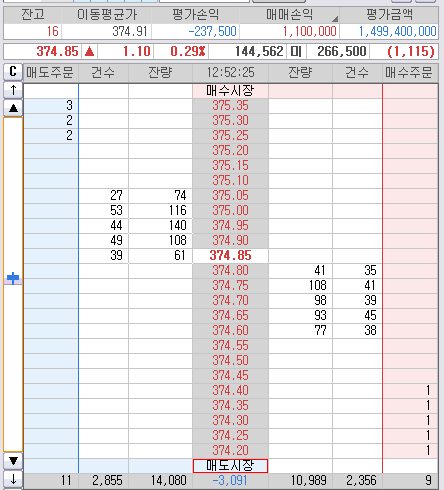The image size is (444, 490).
Task: Click sell order cell showing 3 at 375.35
Action: [51, 105]
